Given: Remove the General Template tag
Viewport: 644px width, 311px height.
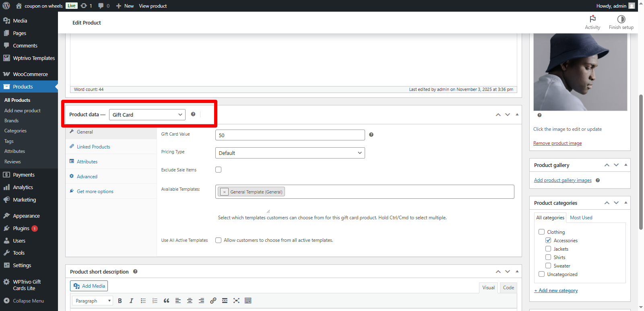Looking at the screenshot, I should (x=224, y=192).
